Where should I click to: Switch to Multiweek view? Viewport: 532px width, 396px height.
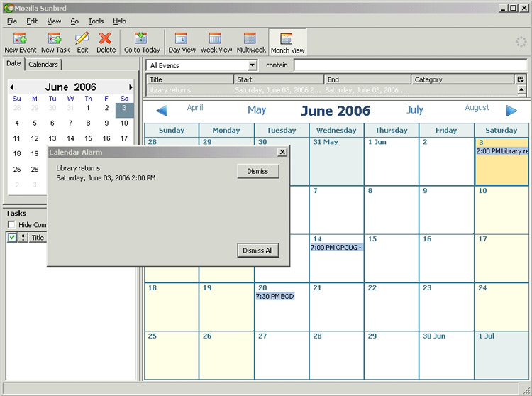250,38
